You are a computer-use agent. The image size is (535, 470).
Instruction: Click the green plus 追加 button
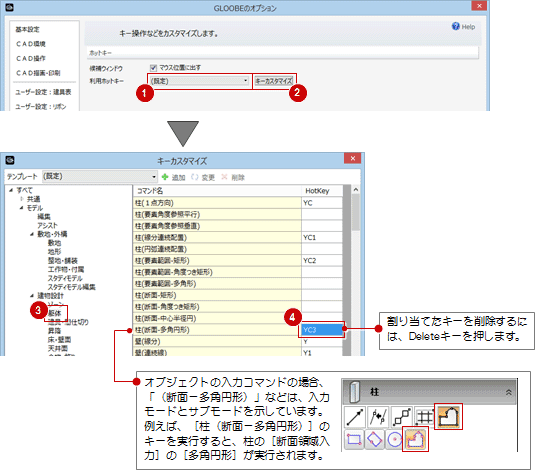coord(173,177)
